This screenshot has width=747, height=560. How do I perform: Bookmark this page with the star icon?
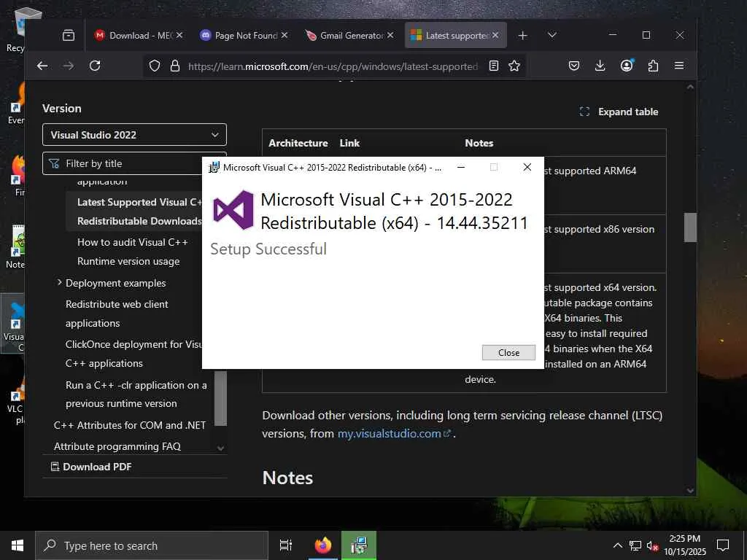point(514,66)
